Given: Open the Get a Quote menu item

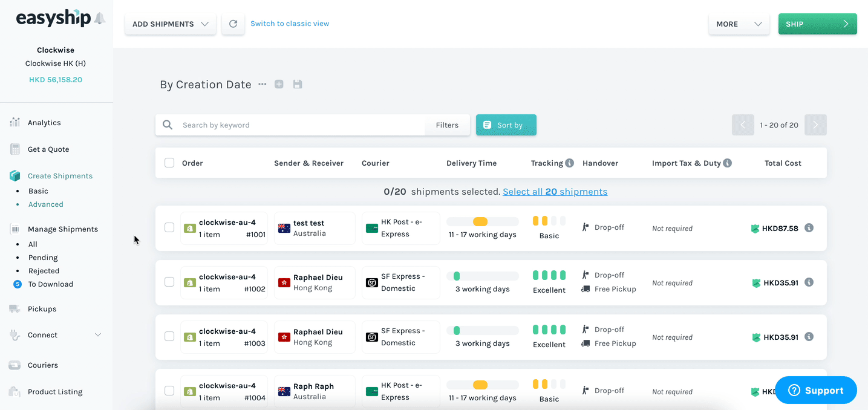Looking at the screenshot, I should tap(48, 149).
